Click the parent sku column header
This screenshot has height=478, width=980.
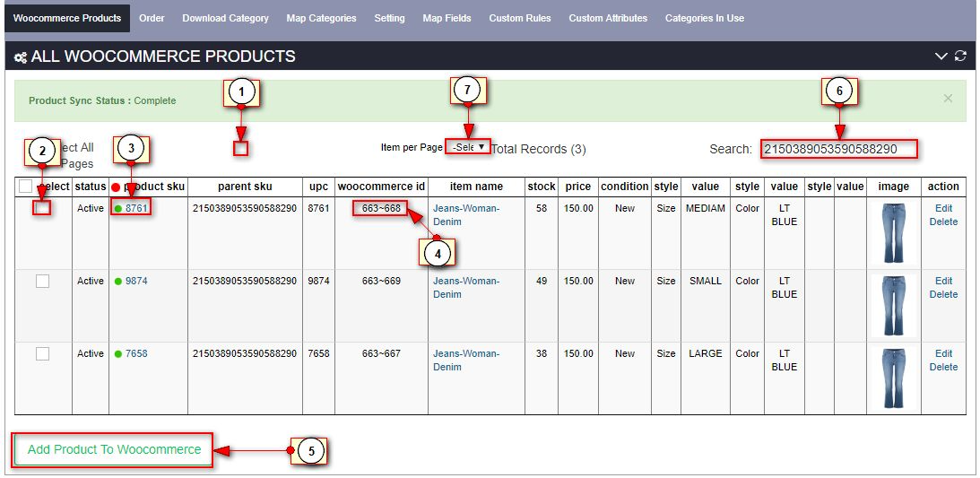click(x=245, y=187)
